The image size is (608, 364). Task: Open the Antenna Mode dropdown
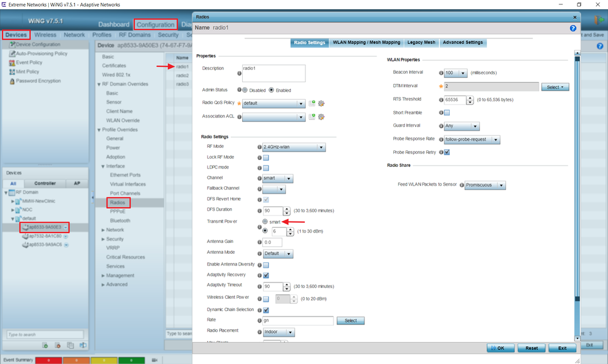coord(289,254)
